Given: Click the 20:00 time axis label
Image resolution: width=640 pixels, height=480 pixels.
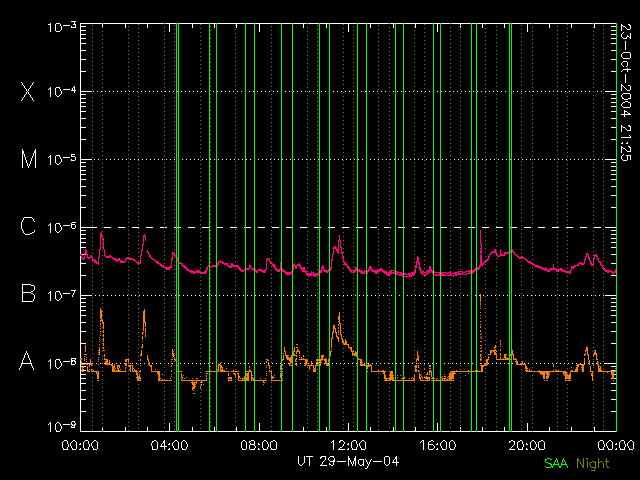Looking at the screenshot, I should [527, 445].
